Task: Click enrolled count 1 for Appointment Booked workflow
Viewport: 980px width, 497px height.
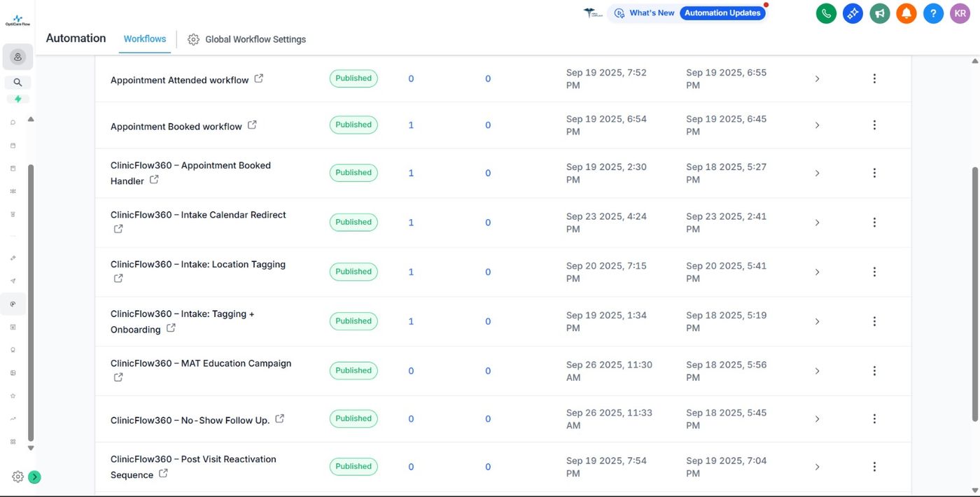Action: click(x=411, y=125)
